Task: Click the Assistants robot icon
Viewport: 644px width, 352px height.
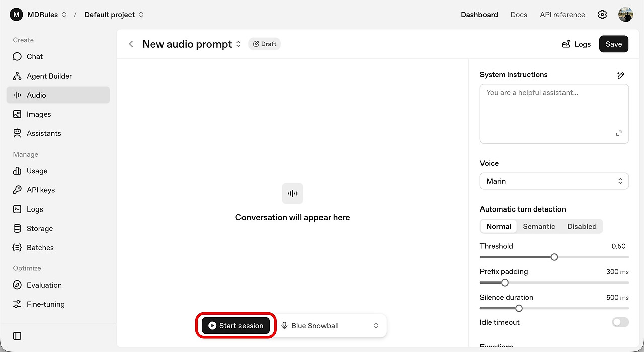Action: [x=17, y=133]
